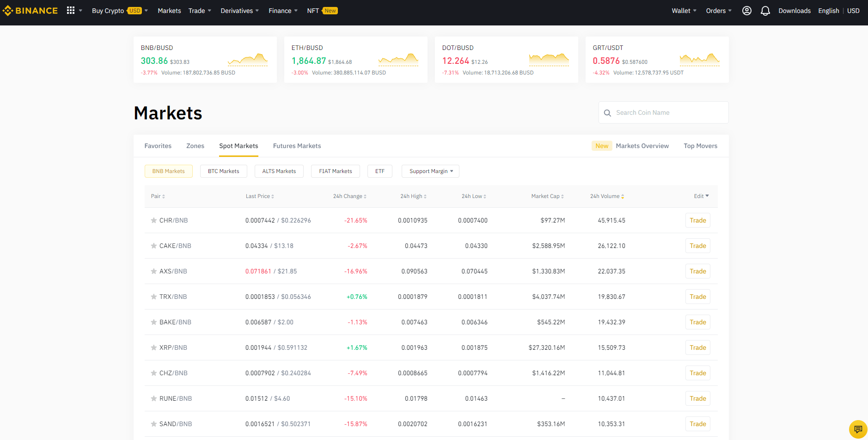868x440 pixels.
Task: Click Trade for CHR/BNB
Action: pos(698,220)
